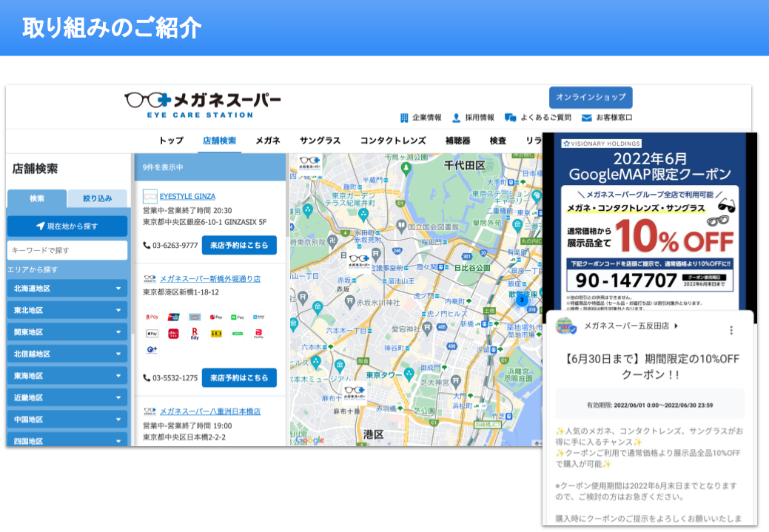Click the R Pay payment icon
The width and height of the screenshot is (769, 532).
[x=152, y=317]
